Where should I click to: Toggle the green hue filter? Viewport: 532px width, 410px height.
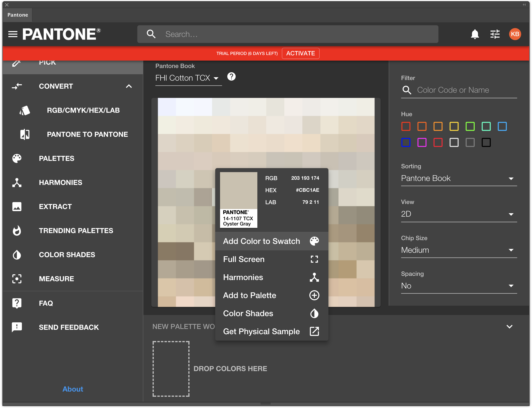470,127
